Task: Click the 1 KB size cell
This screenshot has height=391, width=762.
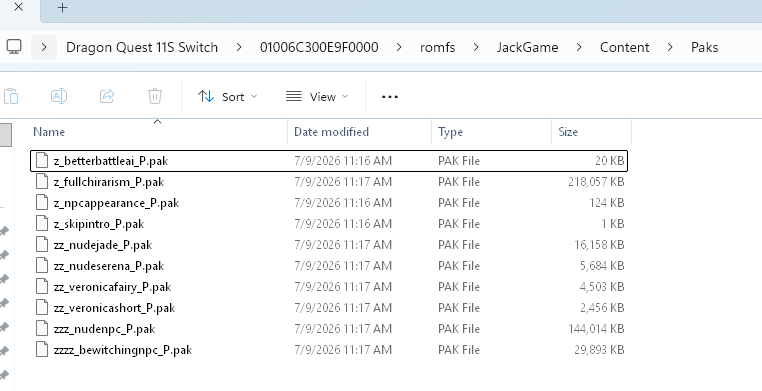Action: tap(612, 224)
